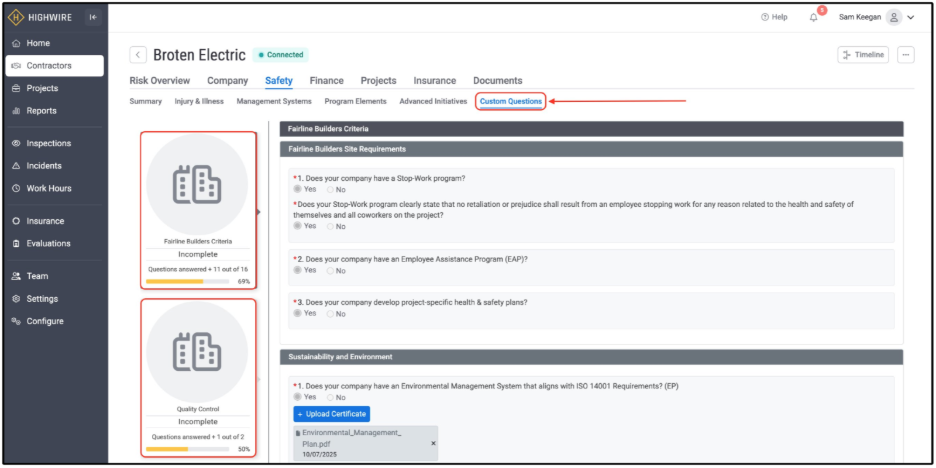Image resolution: width=936 pixels, height=468 pixels.
Task: Go back using the arrow beside Broten Electric
Action: point(138,55)
